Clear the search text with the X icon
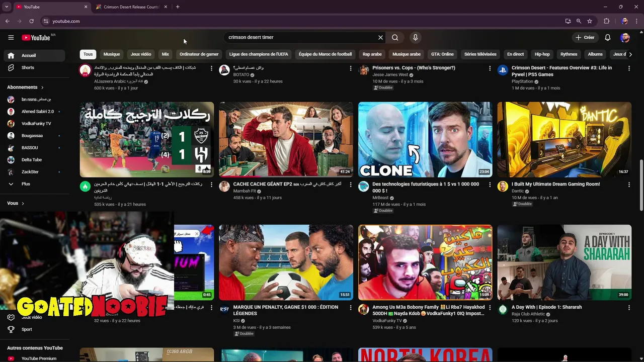The width and height of the screenshot is (644, 362). tap(380, 37)
